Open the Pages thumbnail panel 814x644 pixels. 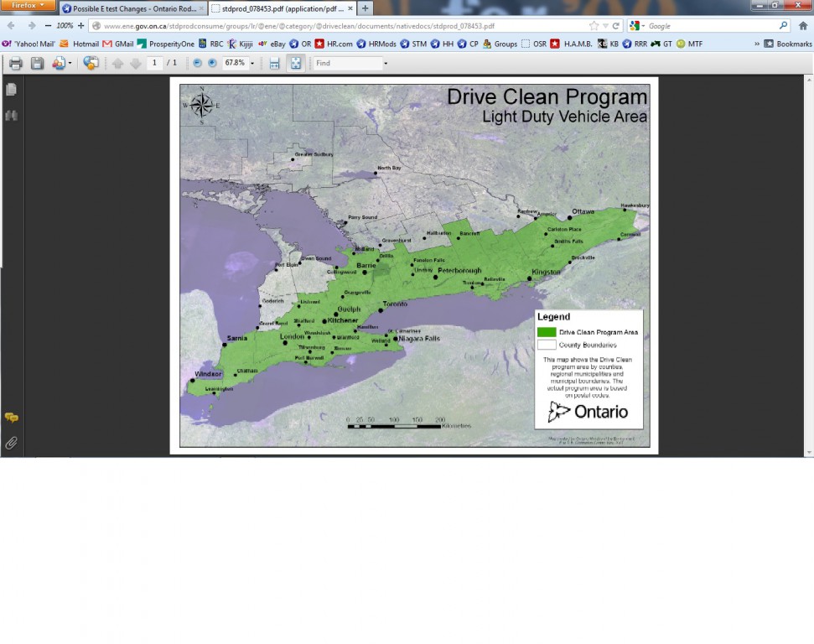11,90
